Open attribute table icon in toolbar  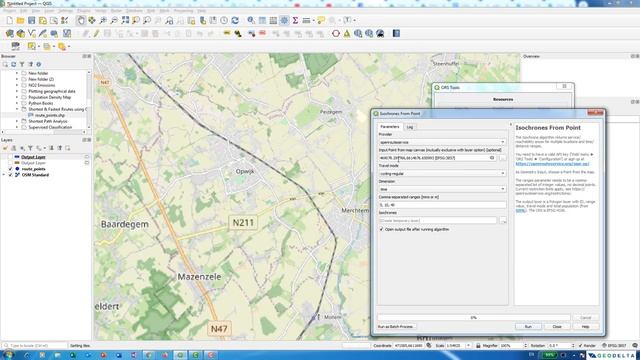coord(262,20)
